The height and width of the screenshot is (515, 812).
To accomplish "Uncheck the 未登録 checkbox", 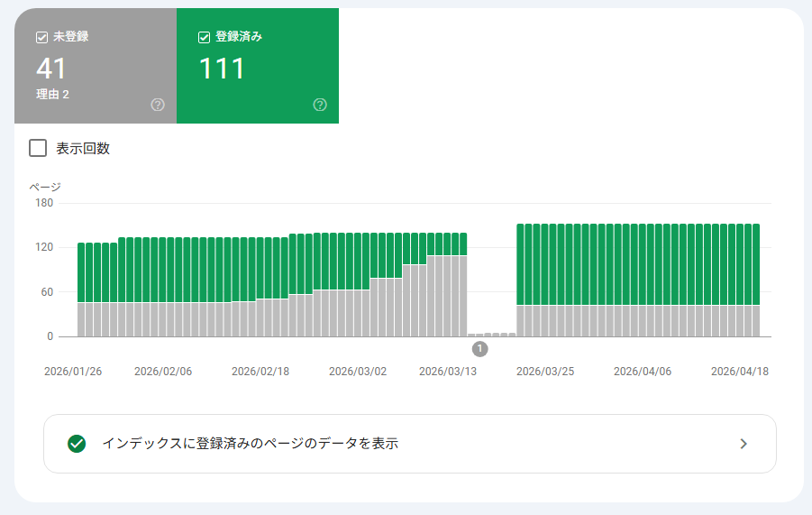I will tap(41, 37).
